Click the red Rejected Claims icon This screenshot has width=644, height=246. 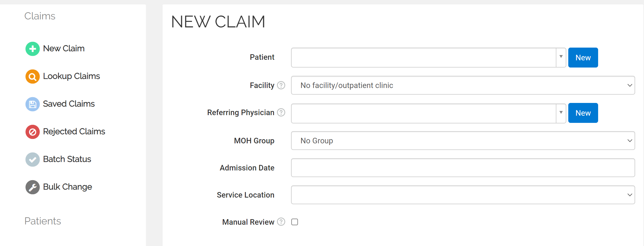[33, 132]
